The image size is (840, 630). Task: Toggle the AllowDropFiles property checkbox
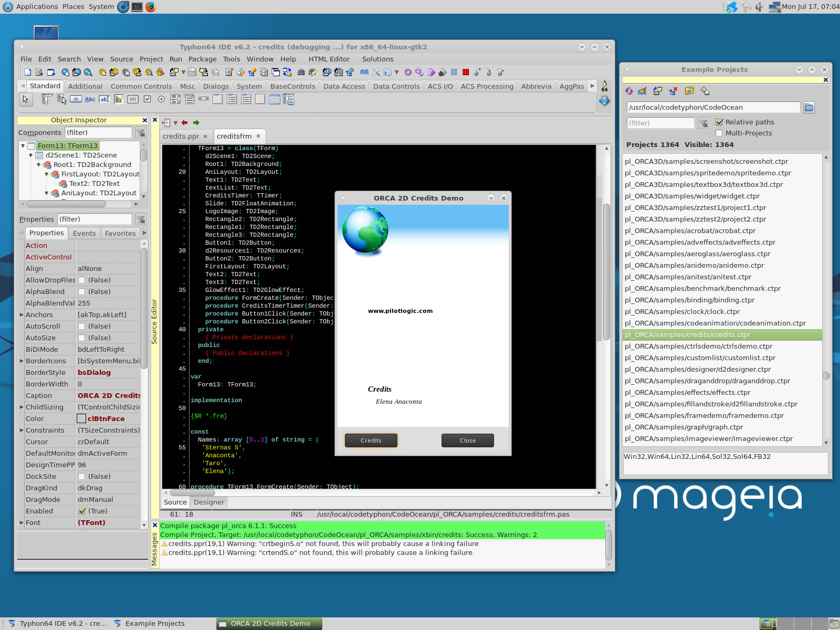pos(82,280)
